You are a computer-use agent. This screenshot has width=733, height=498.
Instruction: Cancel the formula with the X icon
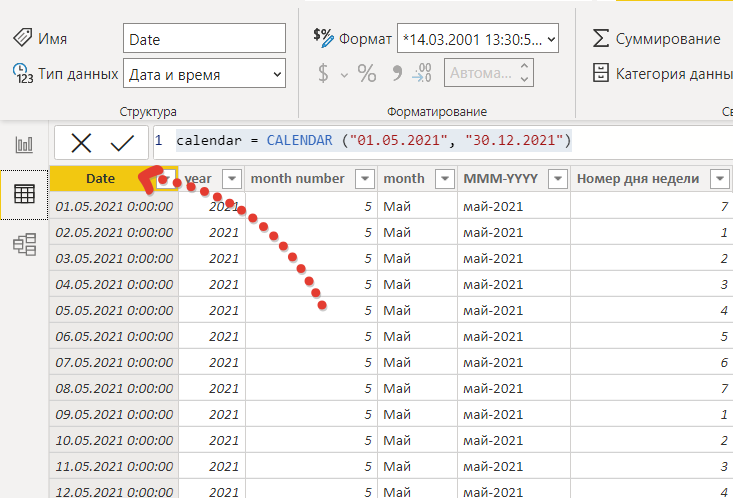[x=81, y=143]
